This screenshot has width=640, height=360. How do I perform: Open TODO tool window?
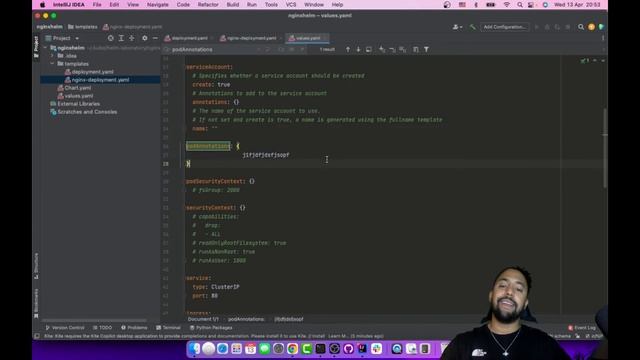coord(102,328)
